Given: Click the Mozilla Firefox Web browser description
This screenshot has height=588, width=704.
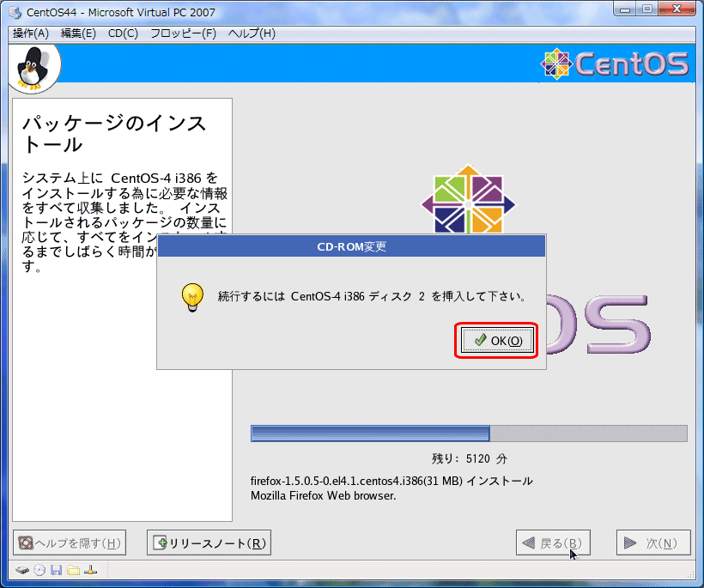Looking at the screenshot, I should (x=324, y=496).
